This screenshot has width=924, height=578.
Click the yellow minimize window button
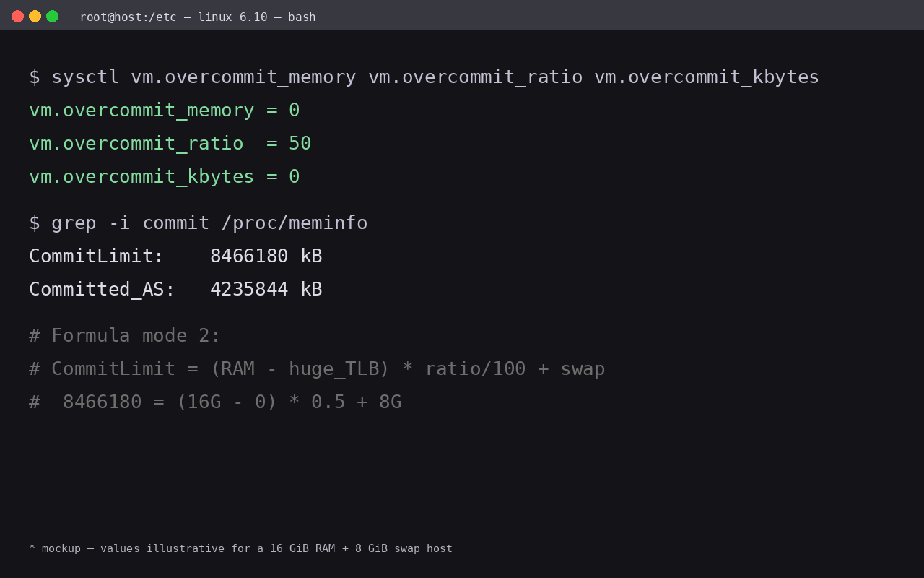35,16
